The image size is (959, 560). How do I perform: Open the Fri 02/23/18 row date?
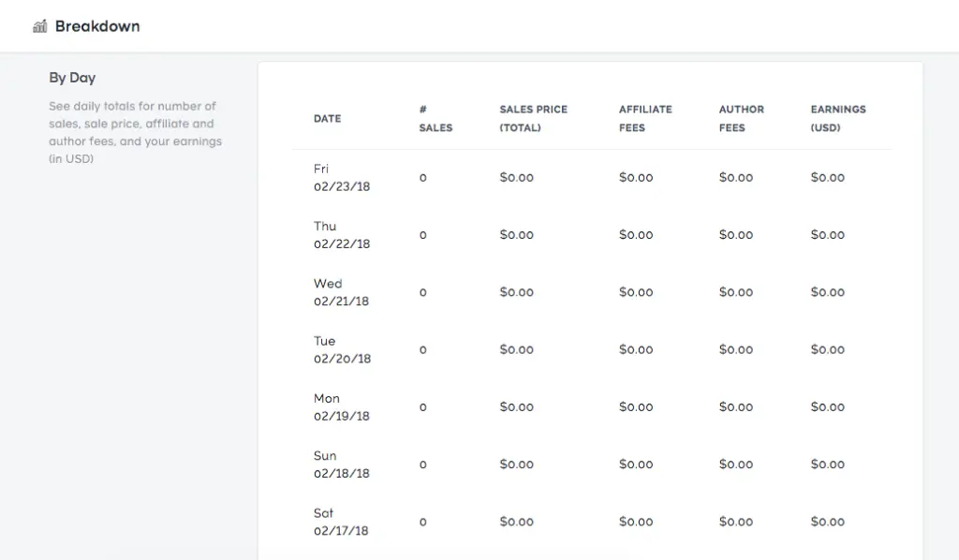(x=341, y=178)
